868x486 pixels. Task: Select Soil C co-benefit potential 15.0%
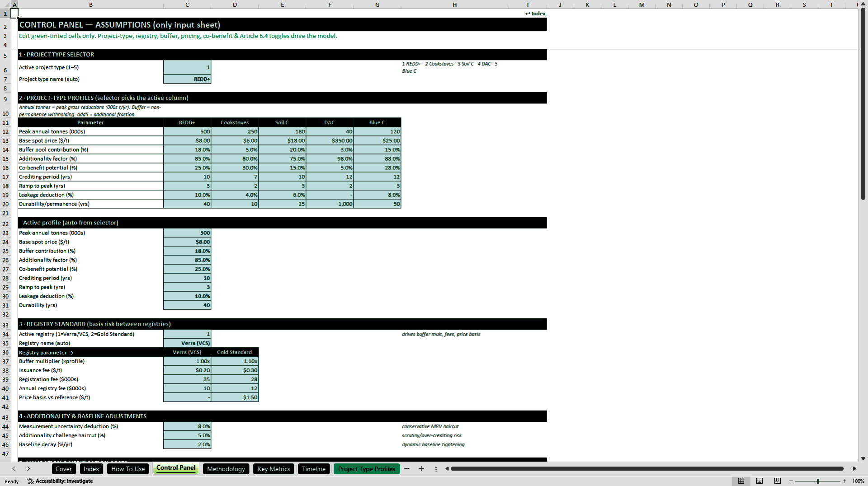coord(282,168)
